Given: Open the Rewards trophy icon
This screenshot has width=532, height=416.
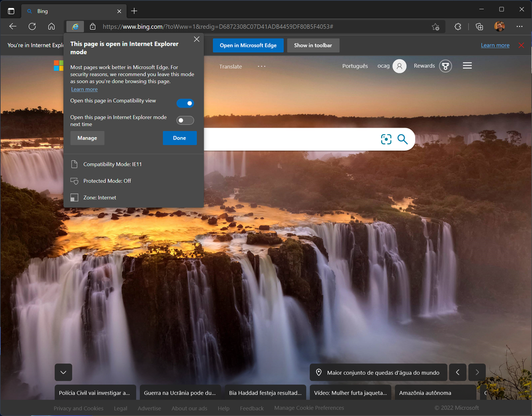Looking at the screenshot, I should click(x=446, y=66).
